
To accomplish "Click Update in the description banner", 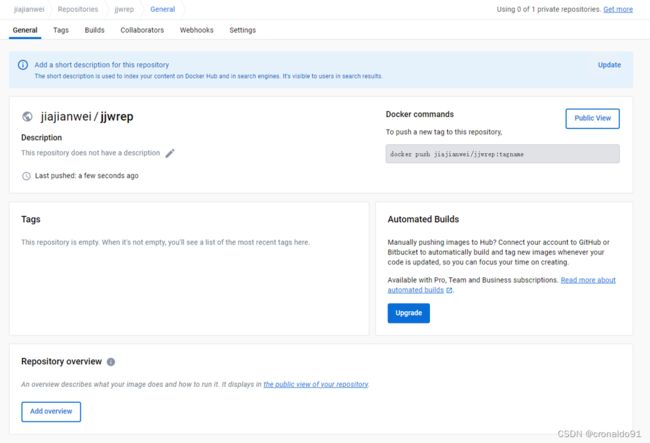I will tap(609, 65).
